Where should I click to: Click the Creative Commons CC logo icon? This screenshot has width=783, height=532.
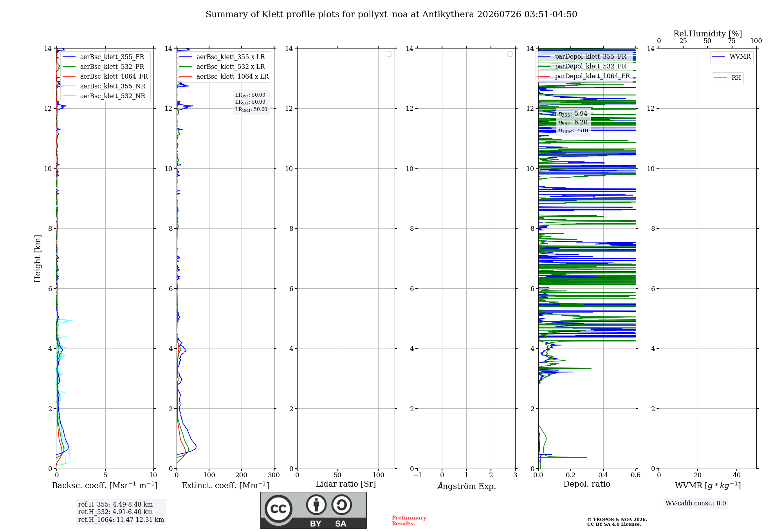click(278, 509)
